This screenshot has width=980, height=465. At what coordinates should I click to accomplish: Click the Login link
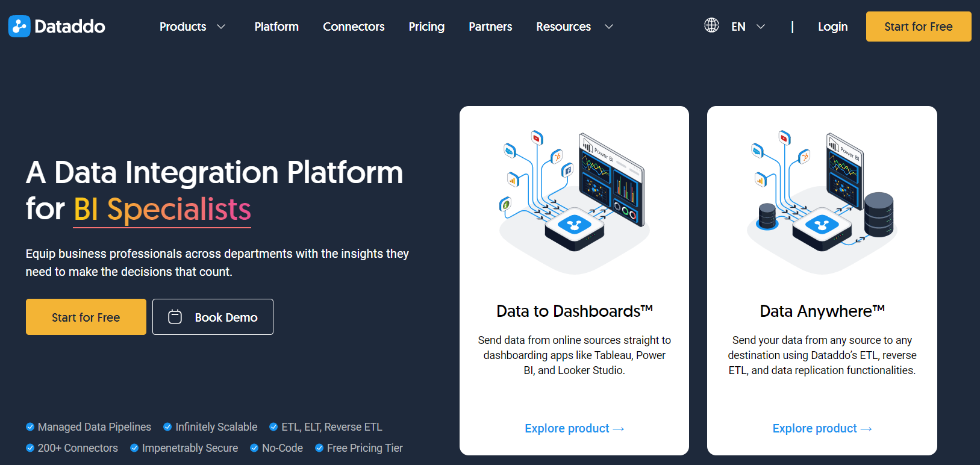(833, 27)
